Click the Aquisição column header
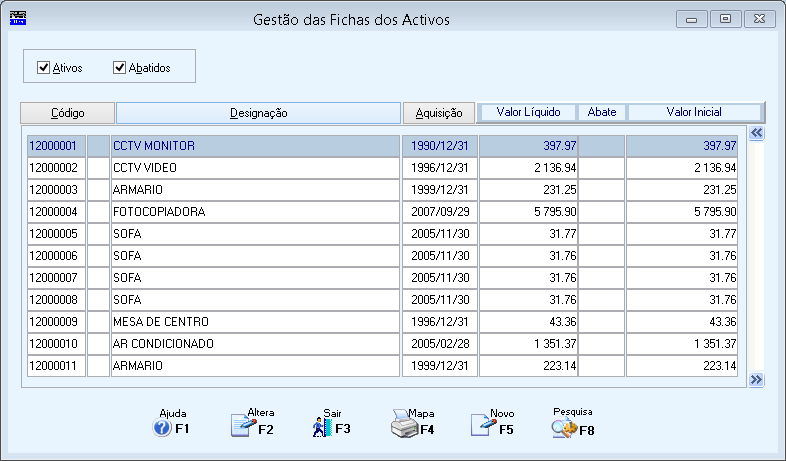The width and height of the screenshot is (786, 461). 439,113
